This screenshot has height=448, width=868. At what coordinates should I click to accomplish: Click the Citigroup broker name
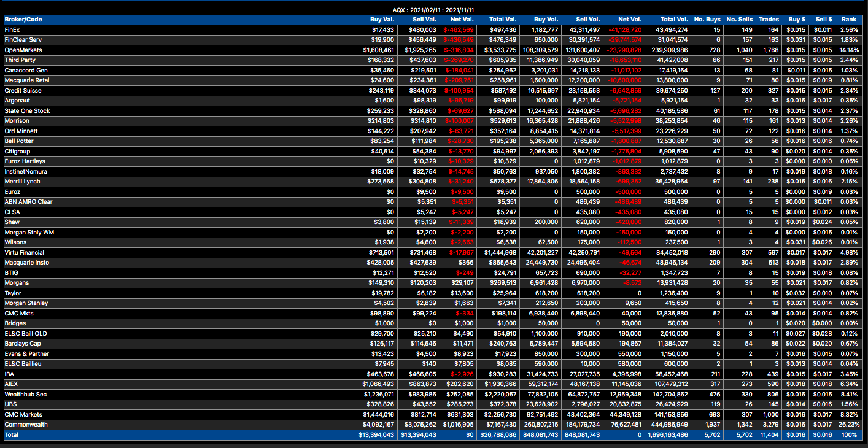(x=17, y=151)
